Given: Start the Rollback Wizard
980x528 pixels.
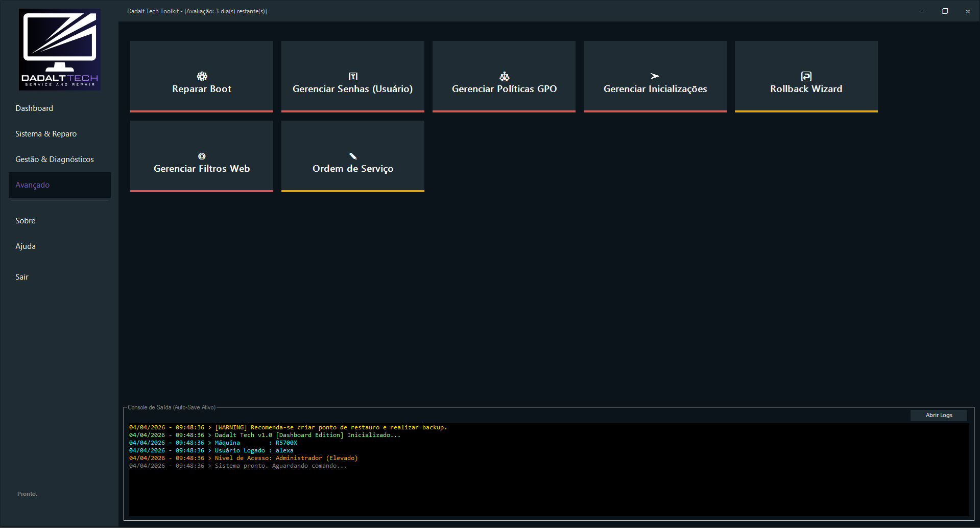Looking at the screenshot, I should (x=806, y=77).
